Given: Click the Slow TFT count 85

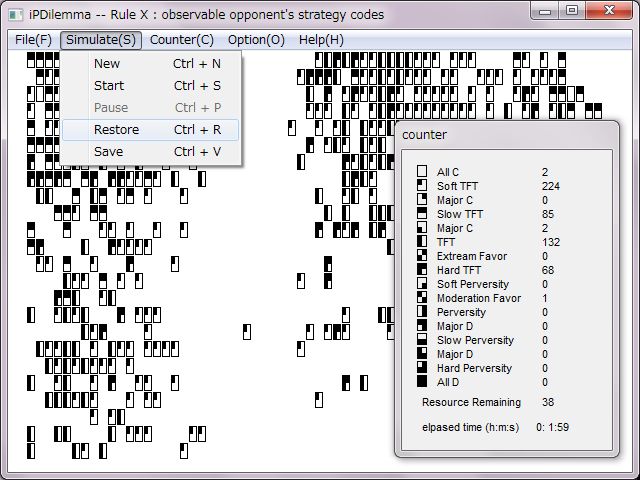Looking at the screenshot, I should 548,214.
